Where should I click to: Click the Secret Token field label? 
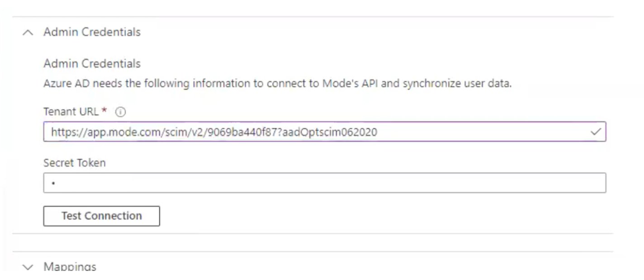tap(75, 163)
